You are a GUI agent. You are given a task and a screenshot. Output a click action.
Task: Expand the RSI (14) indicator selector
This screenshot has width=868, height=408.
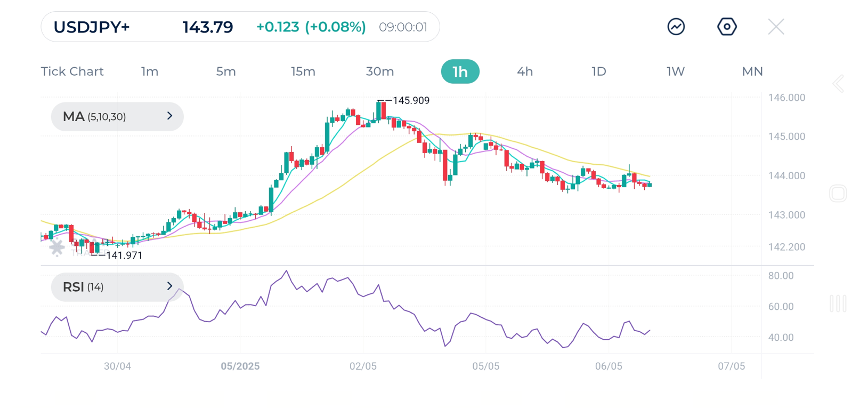pos(117,287)
